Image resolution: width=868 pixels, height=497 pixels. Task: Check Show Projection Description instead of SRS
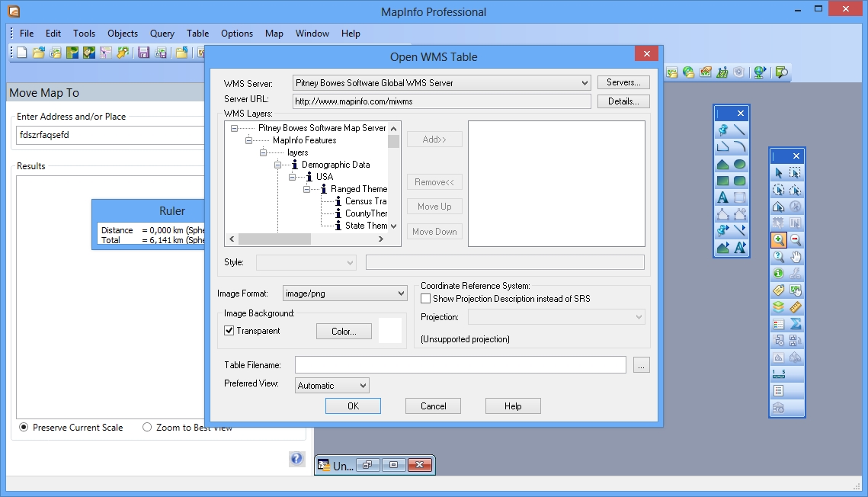426,298
